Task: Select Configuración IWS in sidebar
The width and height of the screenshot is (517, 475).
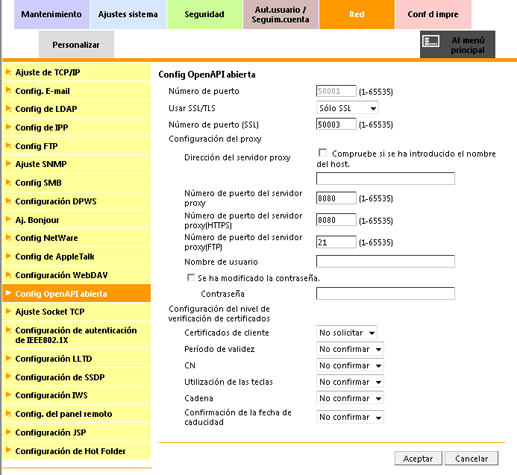Action: pyautogui.click(x=77, y=395)
